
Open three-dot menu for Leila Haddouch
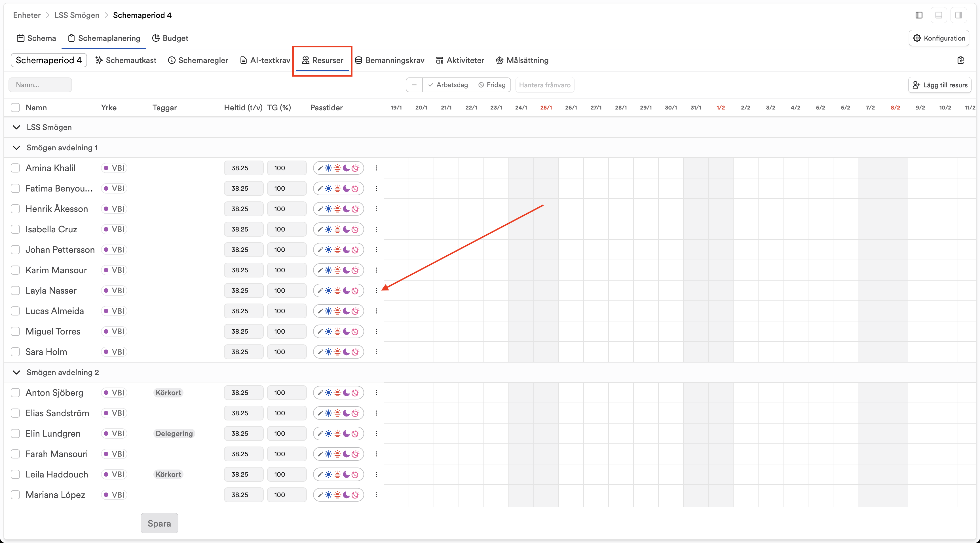click(x=376, y=474)
